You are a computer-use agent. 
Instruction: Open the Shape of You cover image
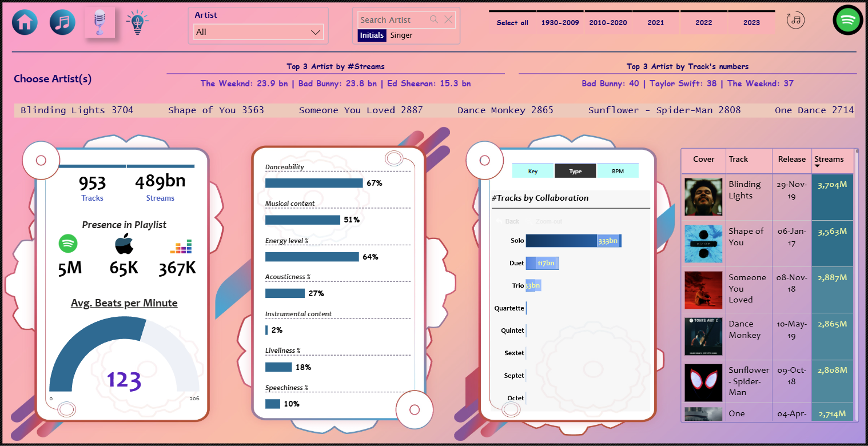pos(703,244)
